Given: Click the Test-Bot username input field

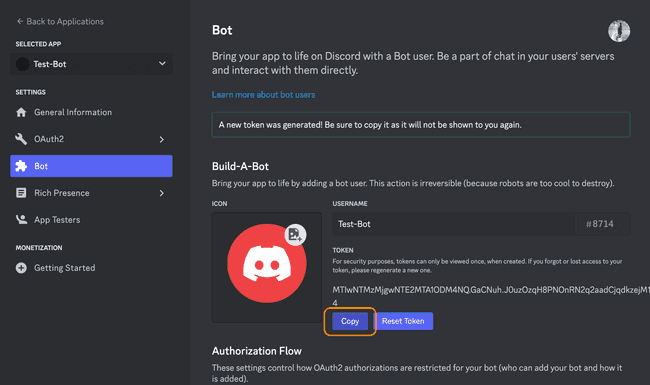Looking at the screenshot, I should click(x=454, y=224).
